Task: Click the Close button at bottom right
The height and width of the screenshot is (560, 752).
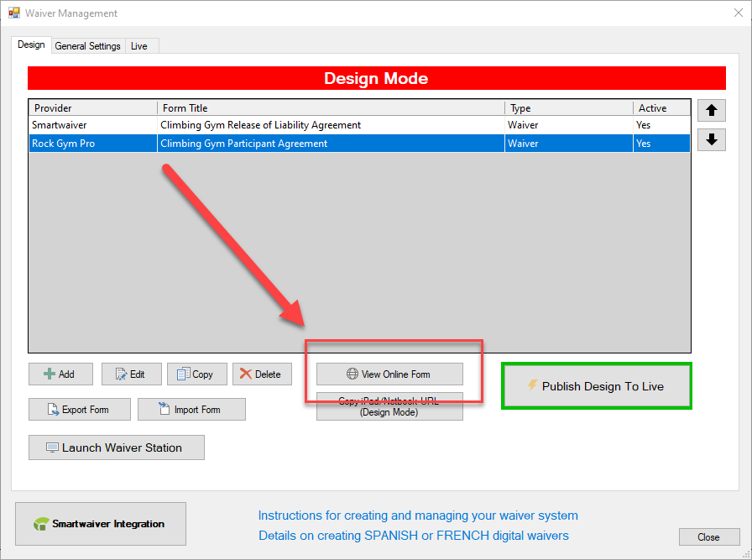Action: pos(709,537)
